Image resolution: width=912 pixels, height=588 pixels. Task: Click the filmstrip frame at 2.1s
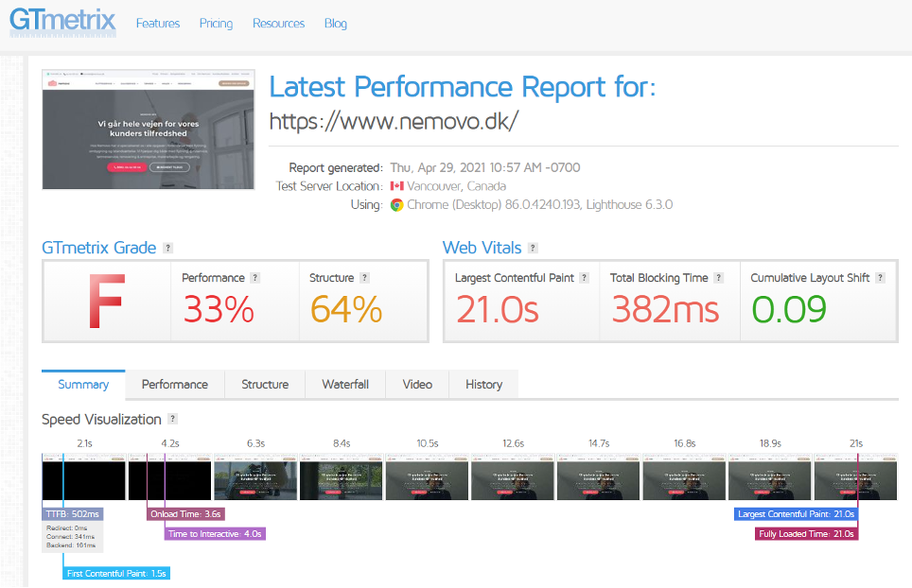tap(84, 477)
